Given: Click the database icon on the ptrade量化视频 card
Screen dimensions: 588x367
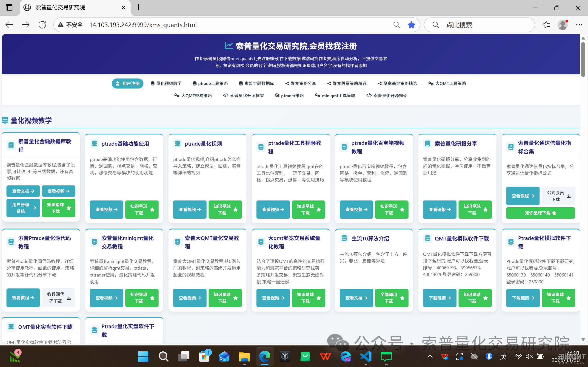Looking at the screenshot, I should [x=177, y=144].
